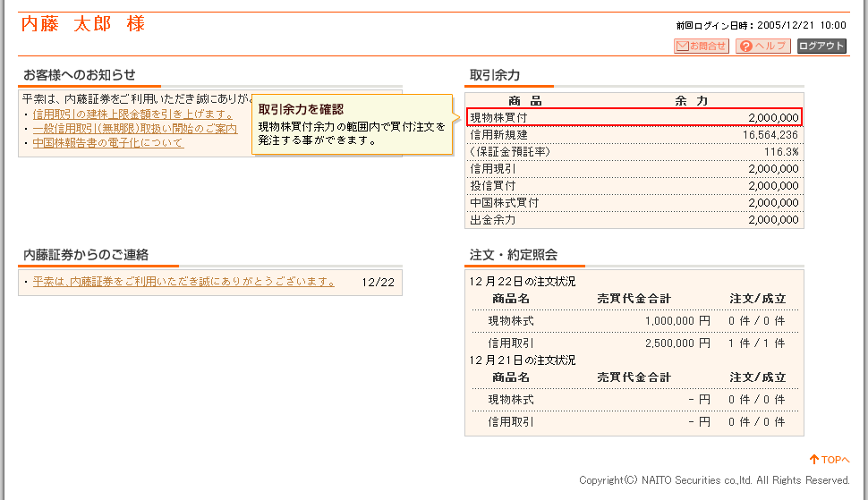Click the 保証金預託率 116.3% row

(x=634, y=151)
